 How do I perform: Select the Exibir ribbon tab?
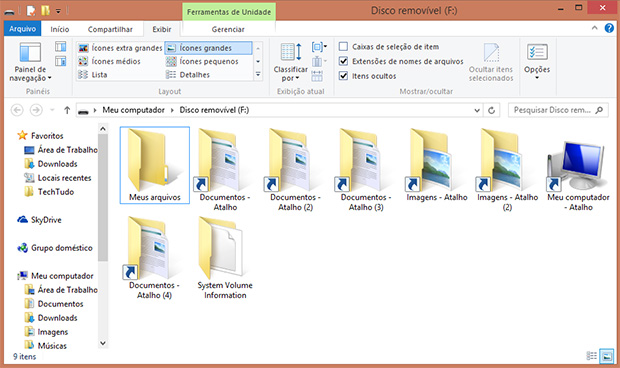click(x=162, y=29)
